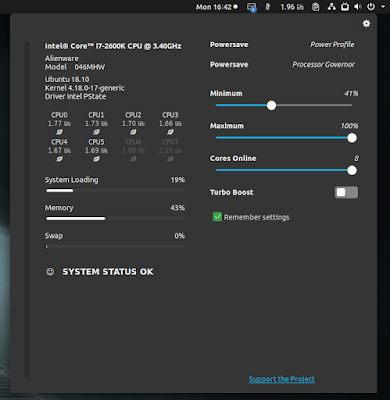Uncheck the Remember settings checkbox
Image resolution: width=390 pixels, height=400 pixels.
217,217
